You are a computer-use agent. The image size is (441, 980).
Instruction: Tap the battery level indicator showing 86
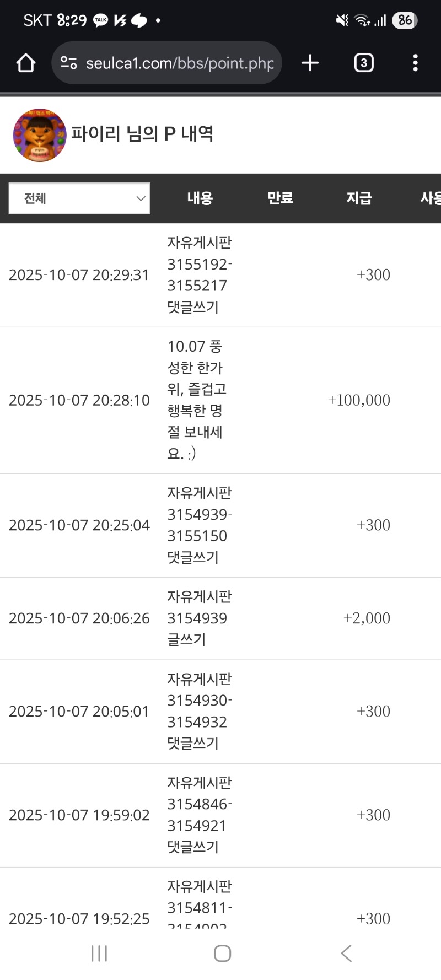(405, 20)
